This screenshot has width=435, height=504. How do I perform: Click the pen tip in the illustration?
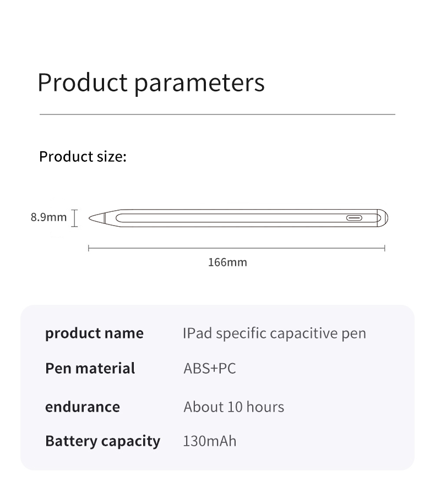96,217
